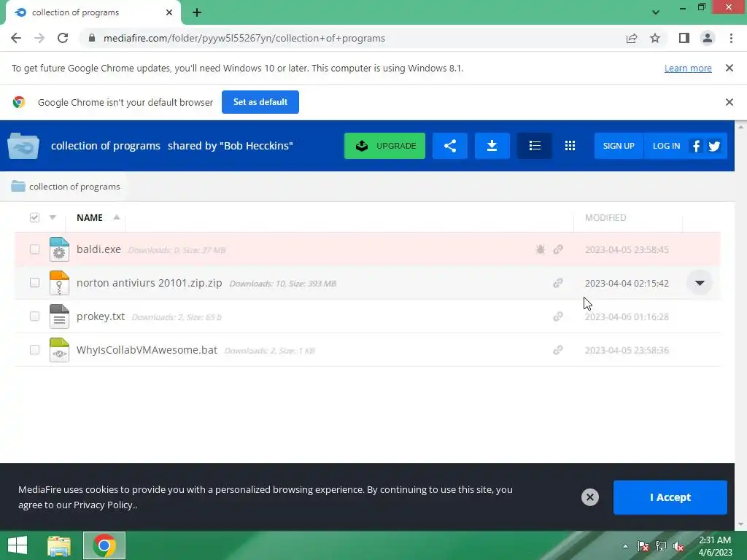
Task: Click the WhyIsCollabVMAwesome.bat file icon
Action: [x=59, y=350]
